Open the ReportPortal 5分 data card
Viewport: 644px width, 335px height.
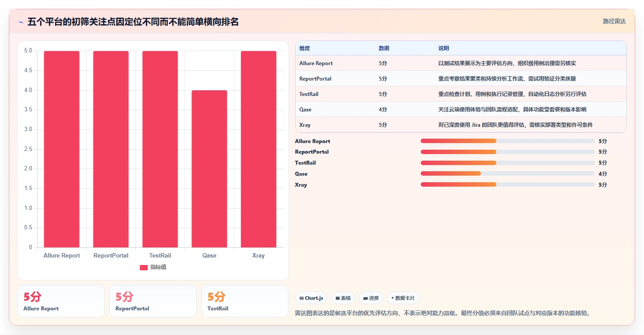(153, 301)
